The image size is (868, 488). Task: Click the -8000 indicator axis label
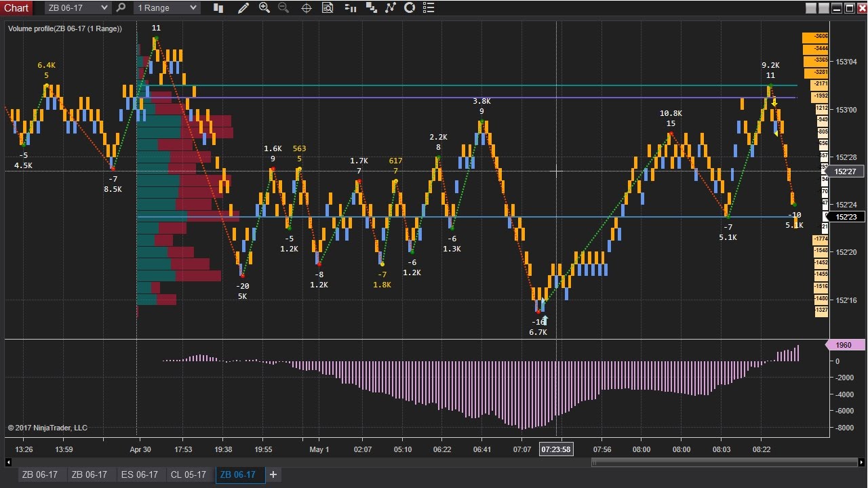pyautogui.click(x=844, y=428)
